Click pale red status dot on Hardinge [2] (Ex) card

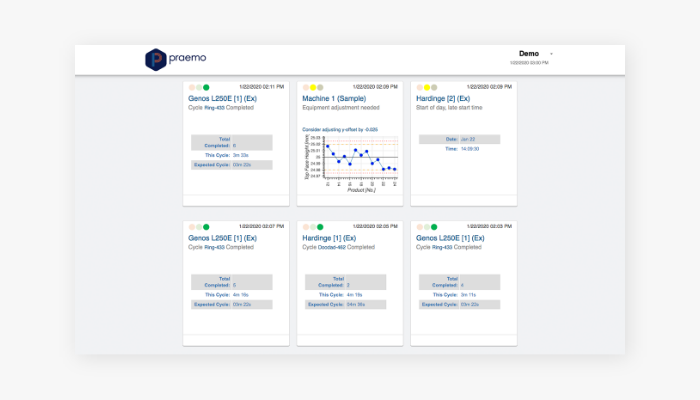point(420,88)
